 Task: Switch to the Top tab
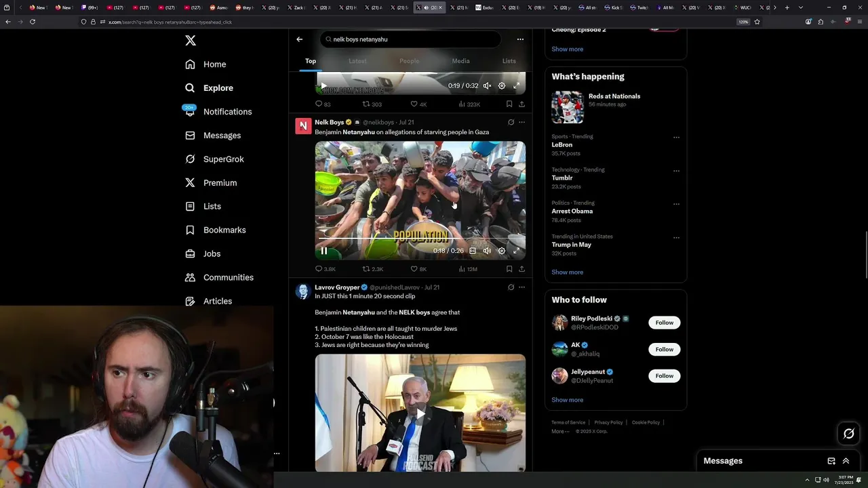point(311,61)
